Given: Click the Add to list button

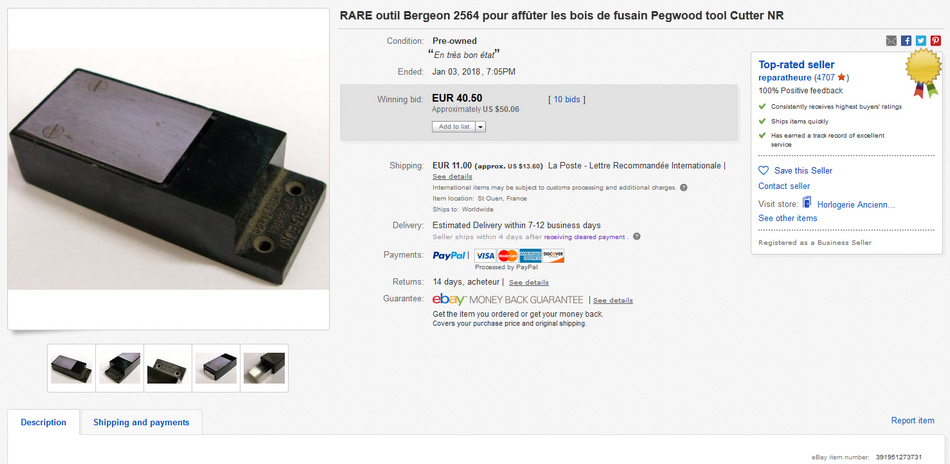Looking at the screenshot, I should [454, 127].
